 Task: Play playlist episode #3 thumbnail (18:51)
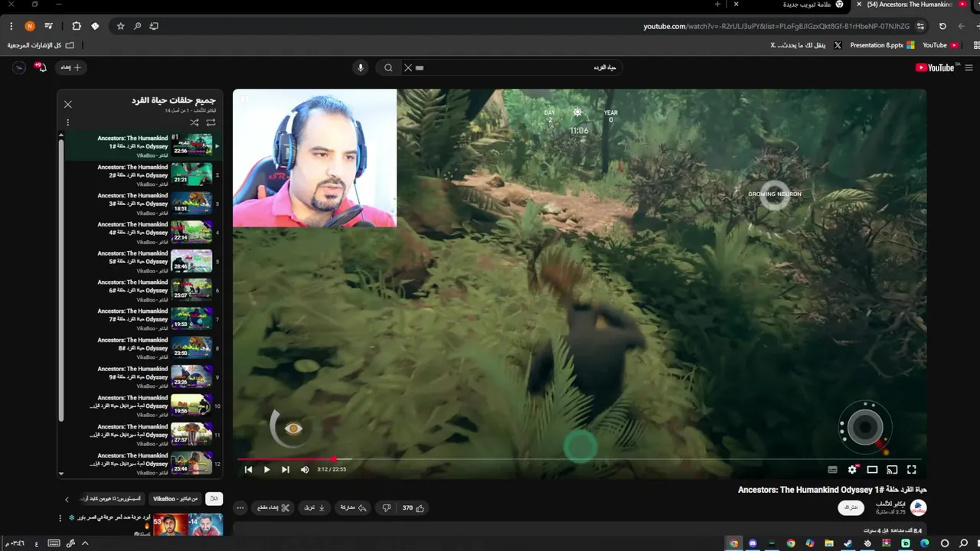coord(191,203)
